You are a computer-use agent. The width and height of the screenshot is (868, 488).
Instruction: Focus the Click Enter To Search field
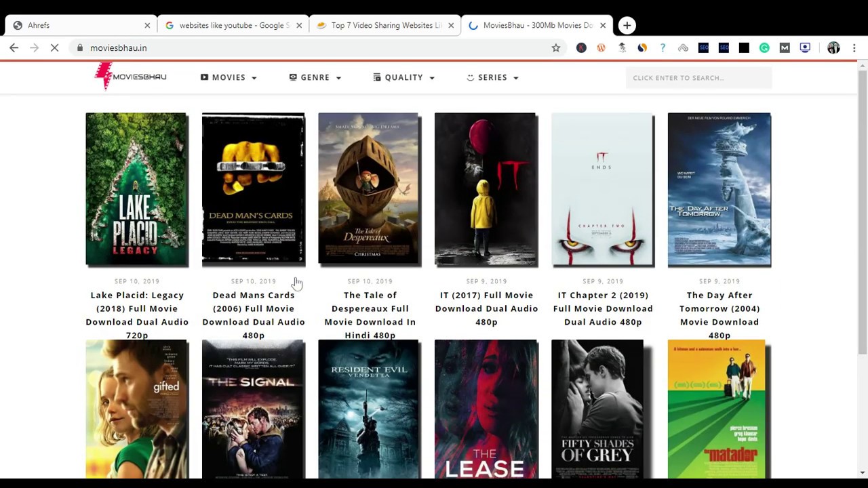coord(698,78)
